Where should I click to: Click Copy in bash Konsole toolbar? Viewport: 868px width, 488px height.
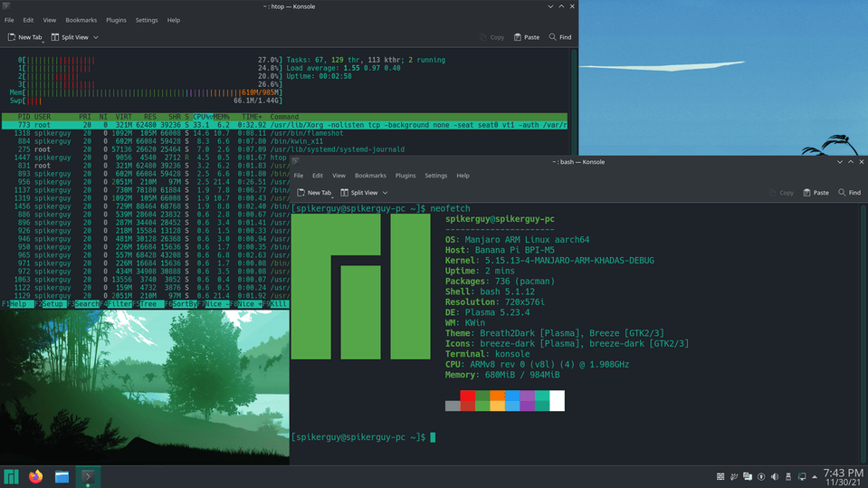pyautogui.click(x=782, y=193)
